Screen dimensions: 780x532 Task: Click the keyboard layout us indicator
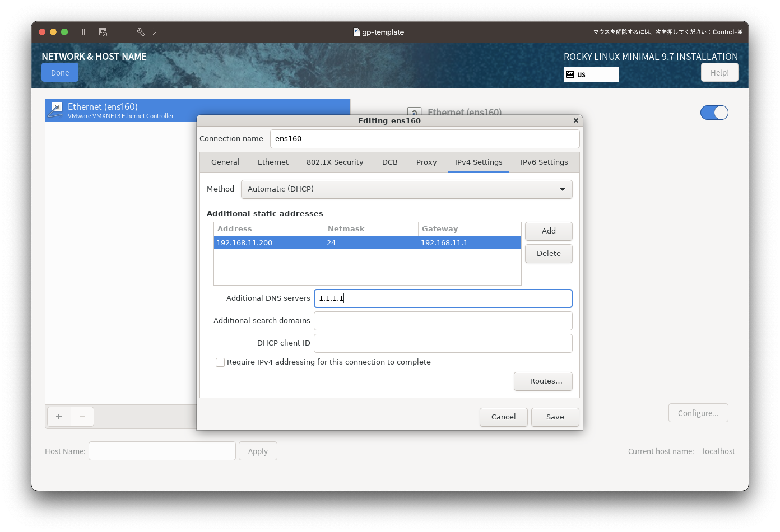point(591,74)
